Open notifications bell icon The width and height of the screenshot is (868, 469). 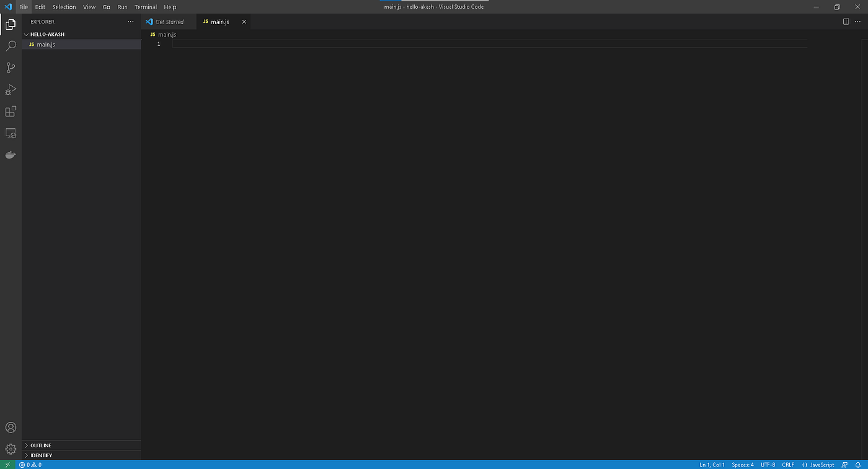tap(859, 465)
